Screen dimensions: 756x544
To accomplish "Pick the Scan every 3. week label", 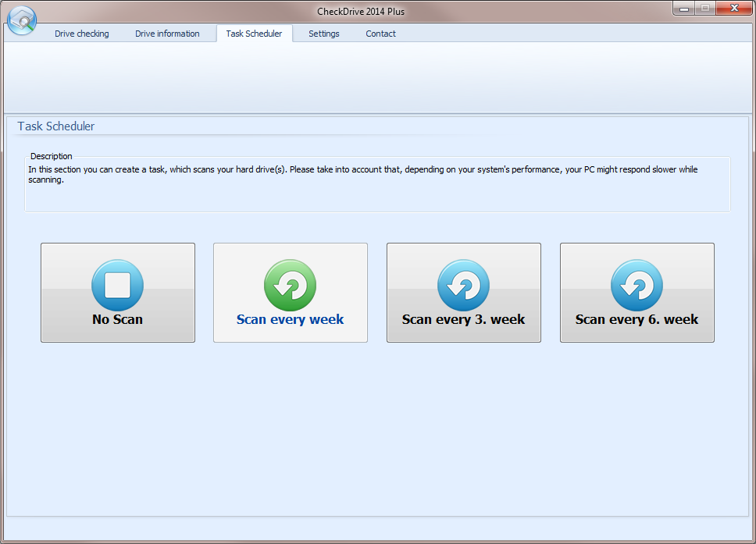I will pyautogui.click(x=463, y=319).
